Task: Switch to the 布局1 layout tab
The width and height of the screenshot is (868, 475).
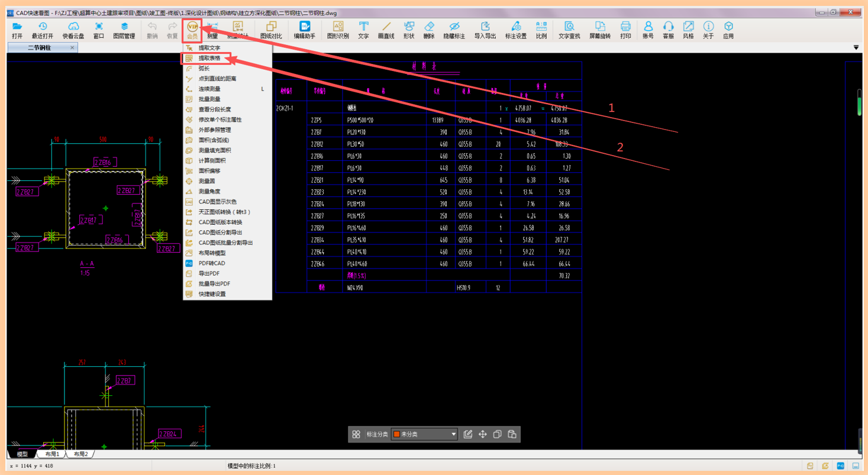Action: pos(53,454)
